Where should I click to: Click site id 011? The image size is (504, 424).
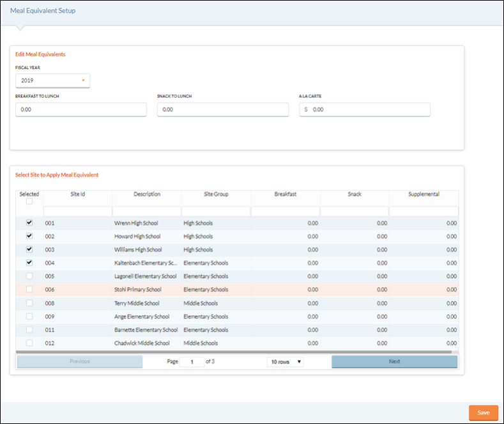(49, 330)
